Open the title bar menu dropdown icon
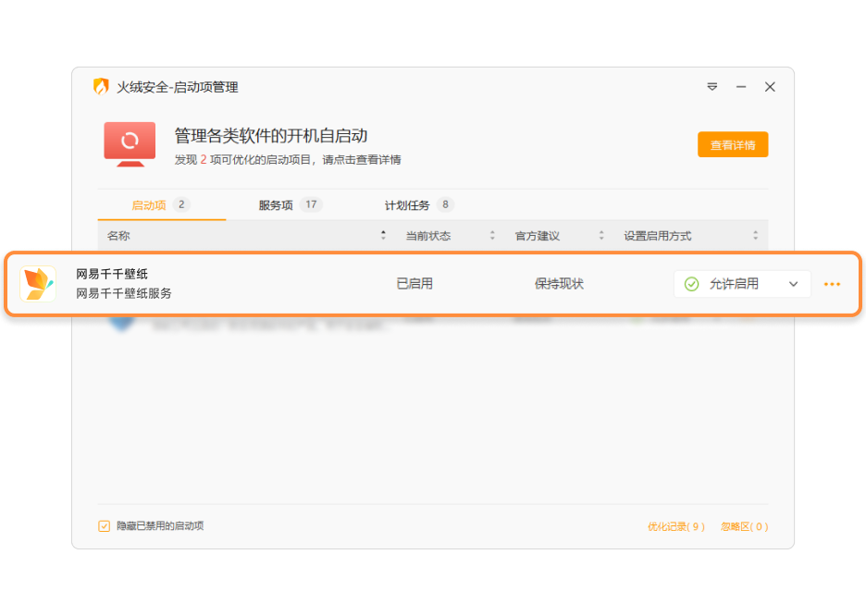This screenshot has height=616, width=866. coord(711,87)
